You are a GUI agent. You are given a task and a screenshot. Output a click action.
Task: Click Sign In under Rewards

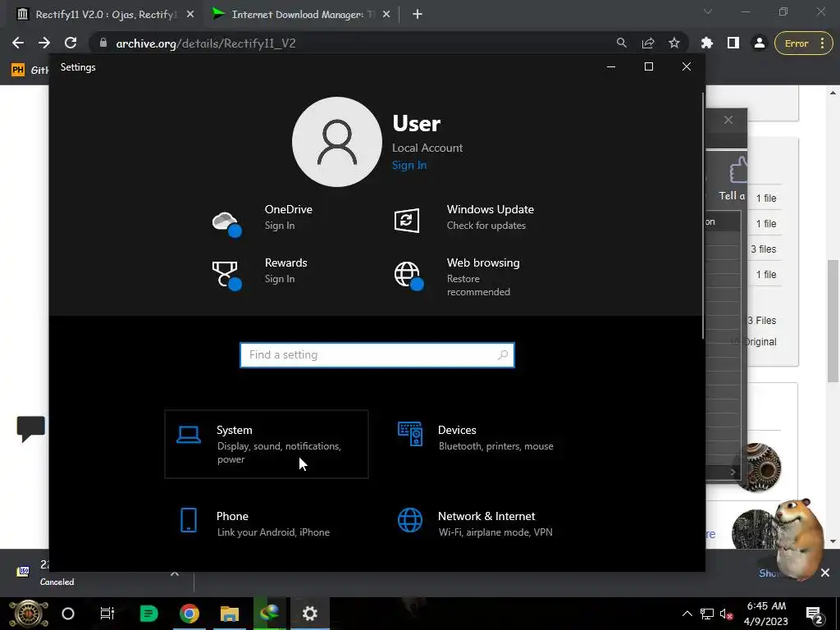280,279
